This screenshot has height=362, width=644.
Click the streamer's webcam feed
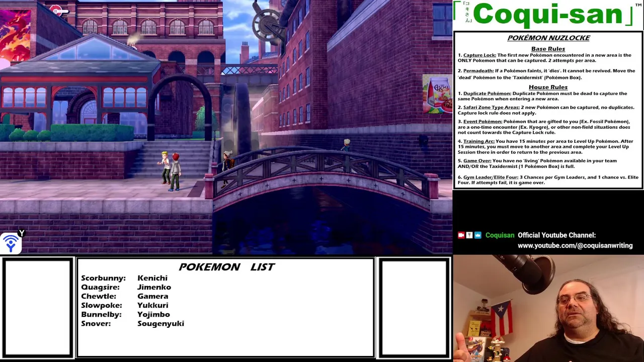pos(548,308)
